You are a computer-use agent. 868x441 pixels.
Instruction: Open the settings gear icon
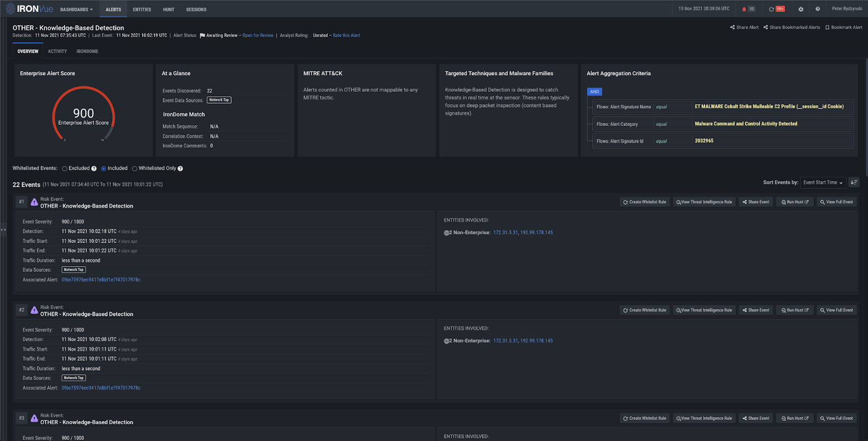(x=801, y=9)
